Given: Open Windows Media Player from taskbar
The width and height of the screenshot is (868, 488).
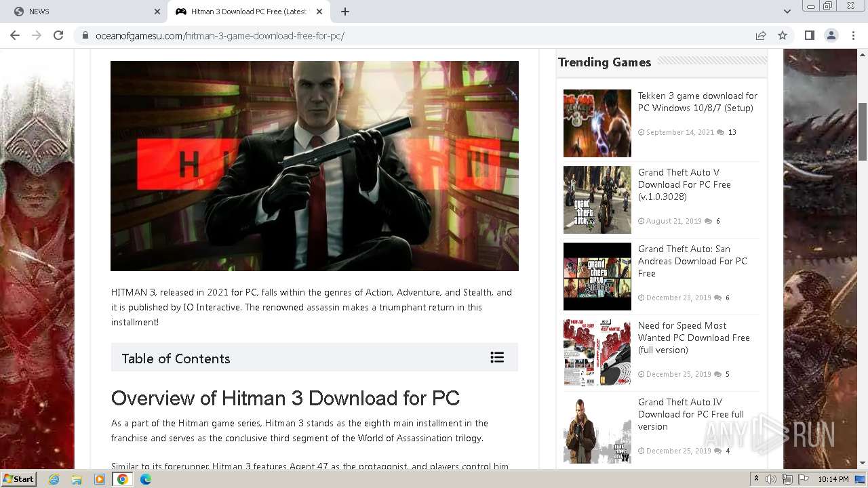Looking at the screenshot, I should click(100, 479).
